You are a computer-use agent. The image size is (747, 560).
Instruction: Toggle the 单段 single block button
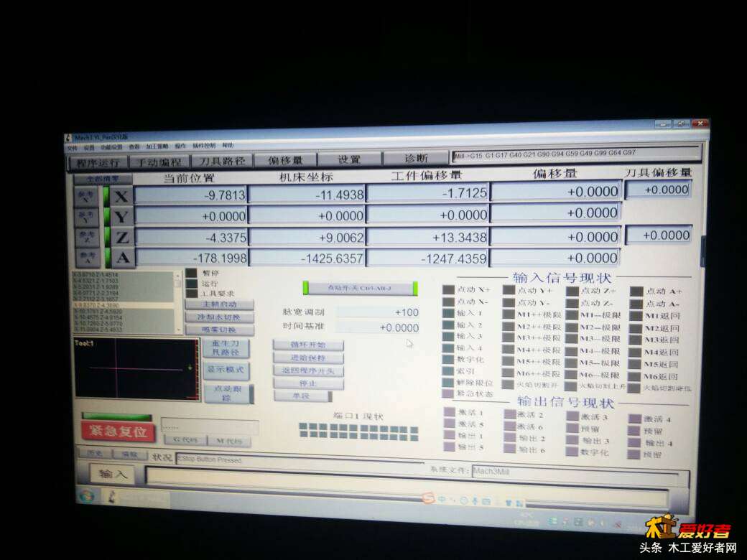302,396
